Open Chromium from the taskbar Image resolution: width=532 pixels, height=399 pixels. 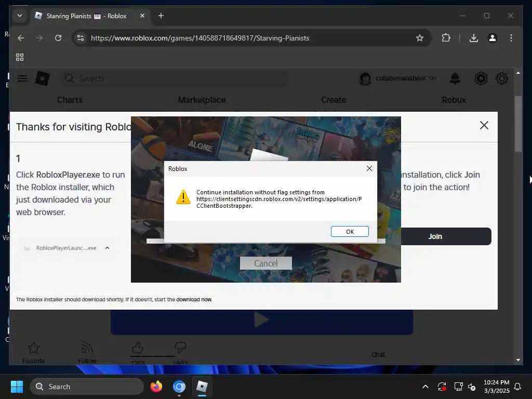click(179, 387)
